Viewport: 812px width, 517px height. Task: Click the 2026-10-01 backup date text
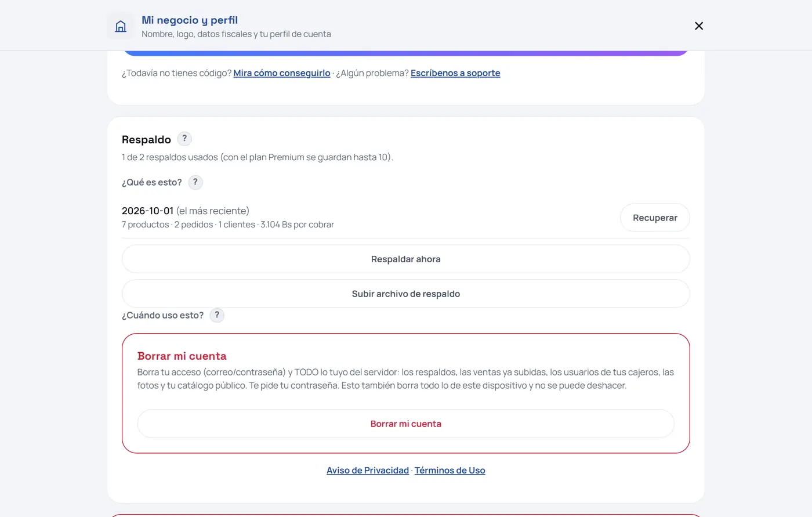[x=147, y=211]
